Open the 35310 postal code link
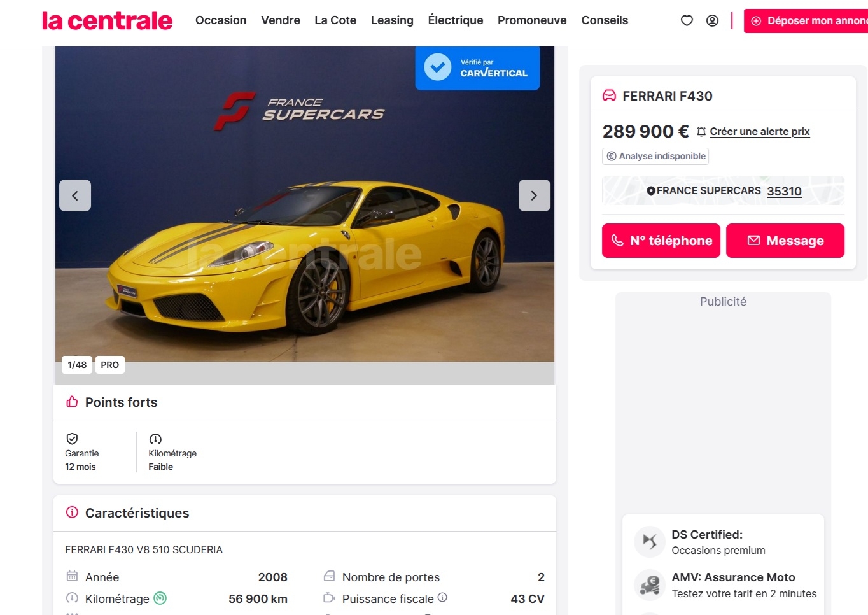 [x=784, y=191]
